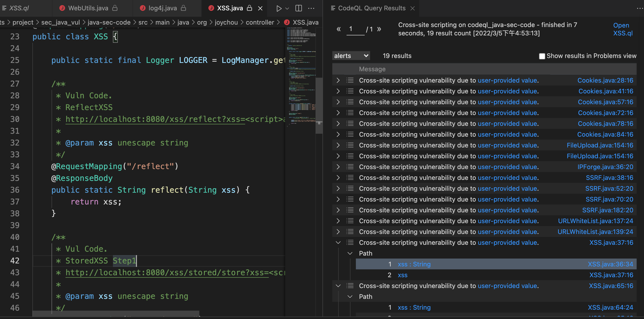644x319 pixels.
Task: Open the Cookies.java:28:16 location link
Action: 605,80
